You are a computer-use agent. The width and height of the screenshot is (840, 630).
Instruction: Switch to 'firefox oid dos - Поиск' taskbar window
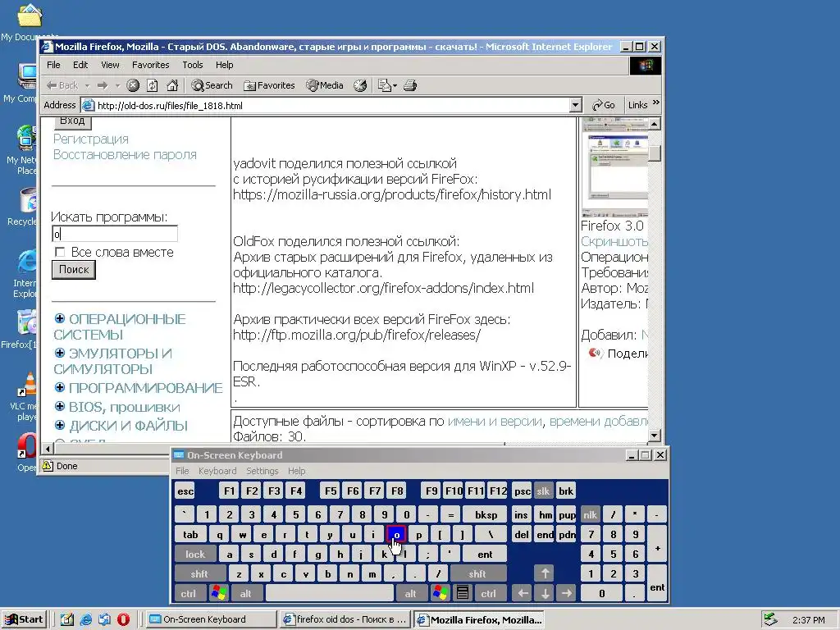(345, 620)
